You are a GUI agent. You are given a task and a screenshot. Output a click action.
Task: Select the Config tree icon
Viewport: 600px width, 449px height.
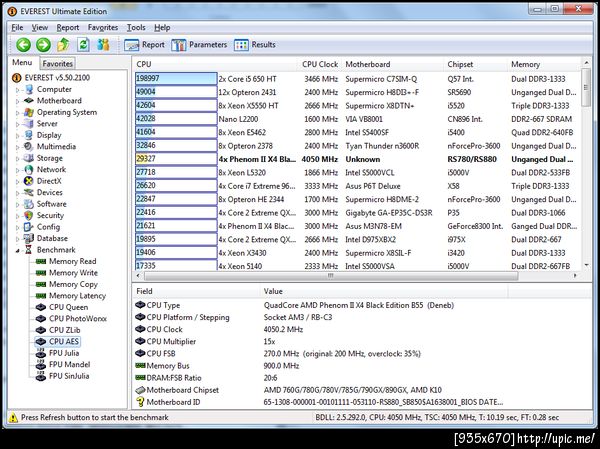click(x=29, y=227)
